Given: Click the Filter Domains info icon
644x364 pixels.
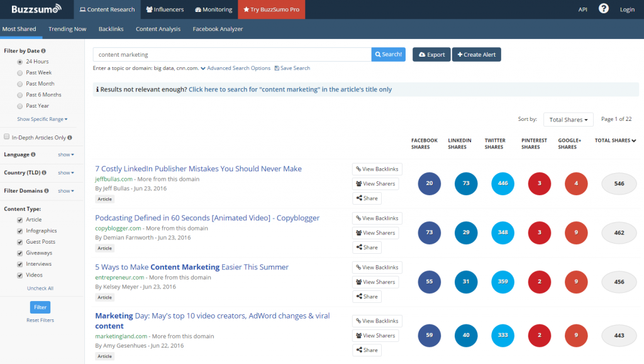Looking at the screenshot, I should click(x=47, y=190).
